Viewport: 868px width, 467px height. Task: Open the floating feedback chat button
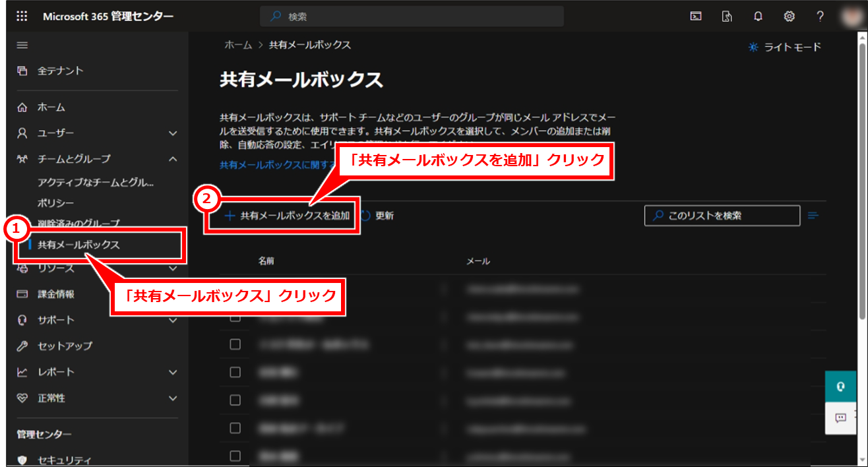coord(841,418)
